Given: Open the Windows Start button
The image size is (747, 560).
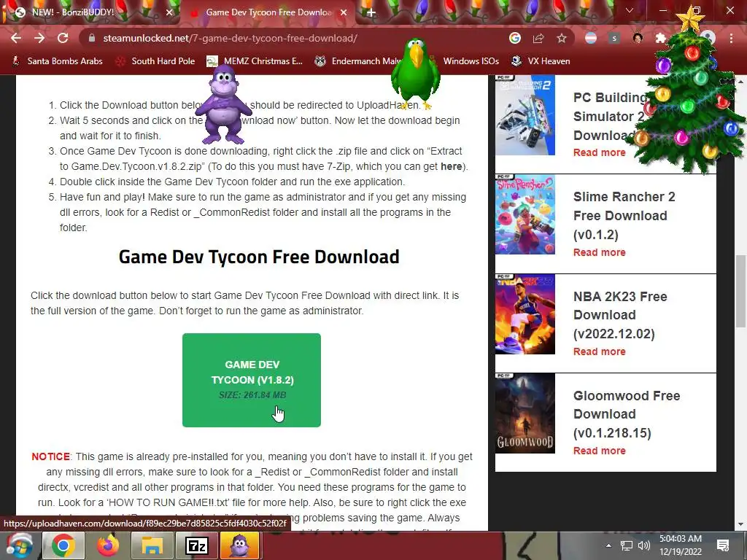Looking at the screenshot, I should (x=18, y=545).
